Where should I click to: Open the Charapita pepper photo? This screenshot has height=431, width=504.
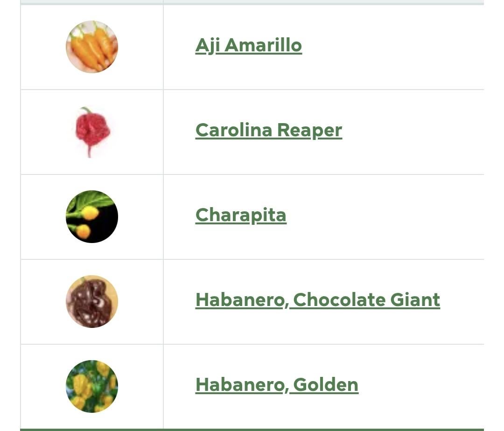tap(92, 216)
